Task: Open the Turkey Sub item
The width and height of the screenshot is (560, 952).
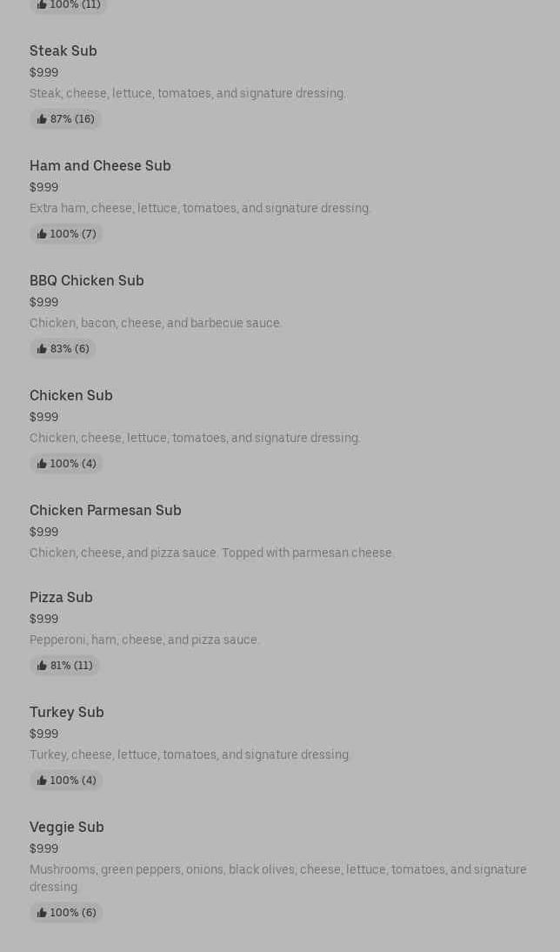Action: click(67, 713)
